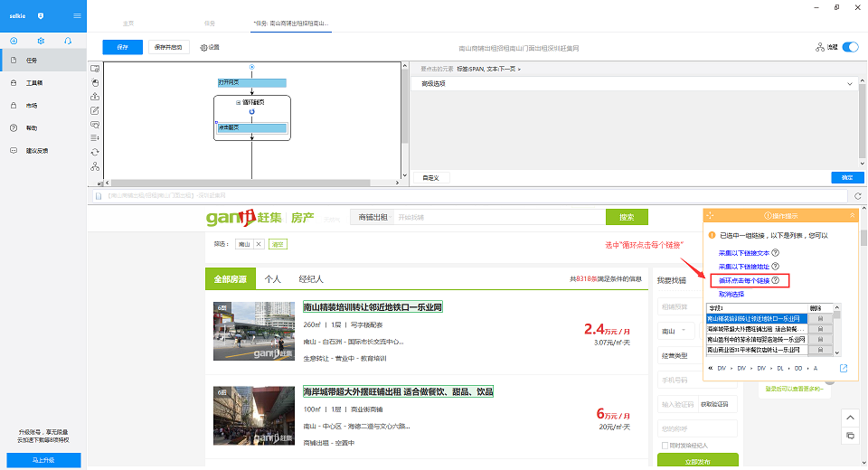Click the gear icon below the selkie header
This screenshot has width=868, height=470.
coord(41,41)
